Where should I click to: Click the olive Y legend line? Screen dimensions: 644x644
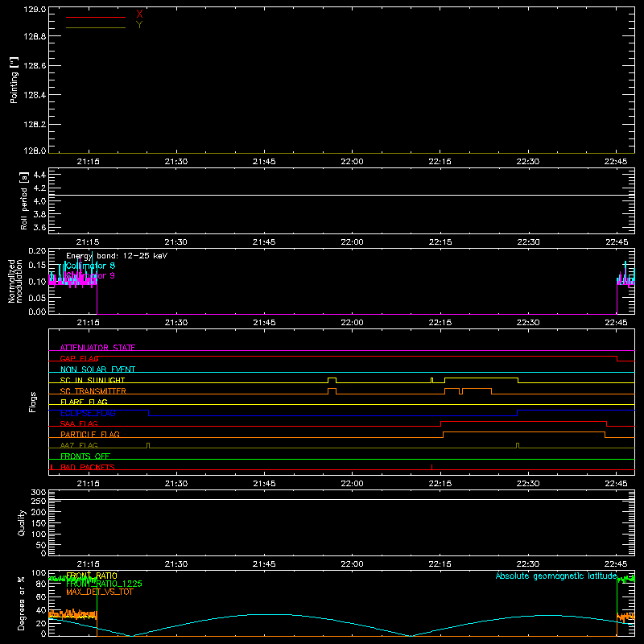point(96,28)
